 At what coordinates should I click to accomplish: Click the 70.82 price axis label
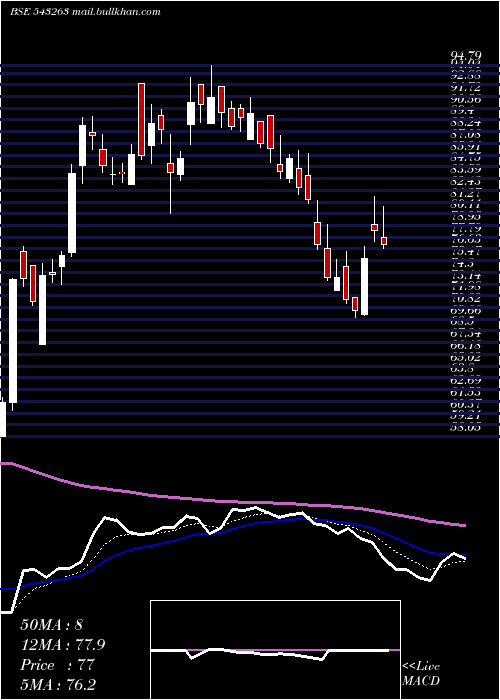[466, 299]
